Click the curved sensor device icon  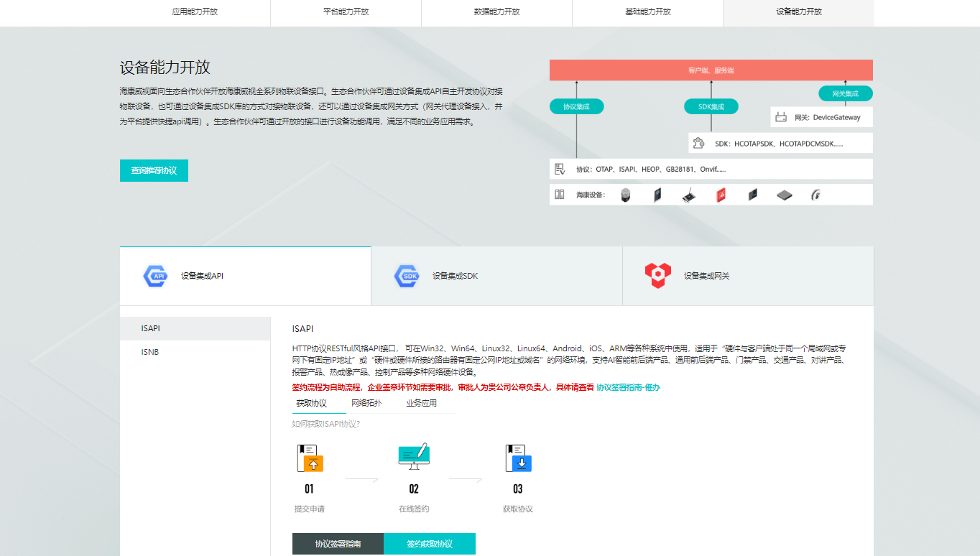click(x=815, y=195)
